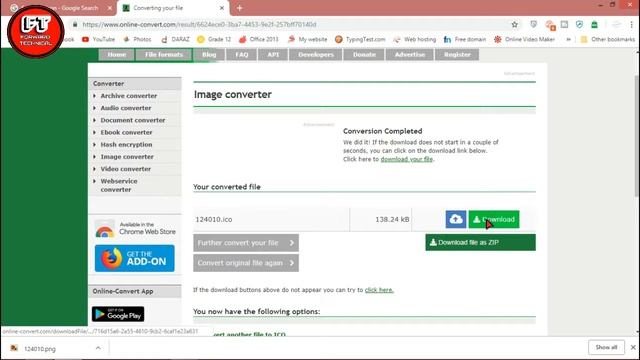Screen dimensions: 640x360
Task: Click the green extension icon in toolbar
Action: tap(594, 24)
